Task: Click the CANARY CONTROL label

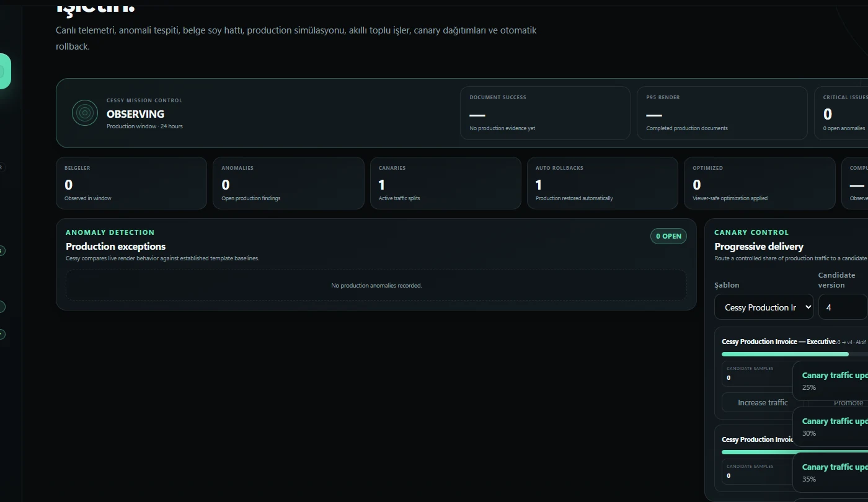Action: point(751,232)
